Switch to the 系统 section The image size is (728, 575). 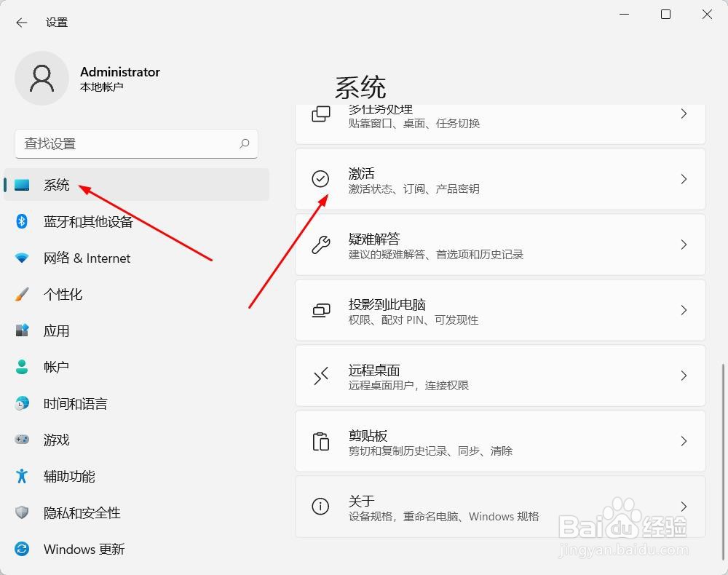(x=57, y=185)
